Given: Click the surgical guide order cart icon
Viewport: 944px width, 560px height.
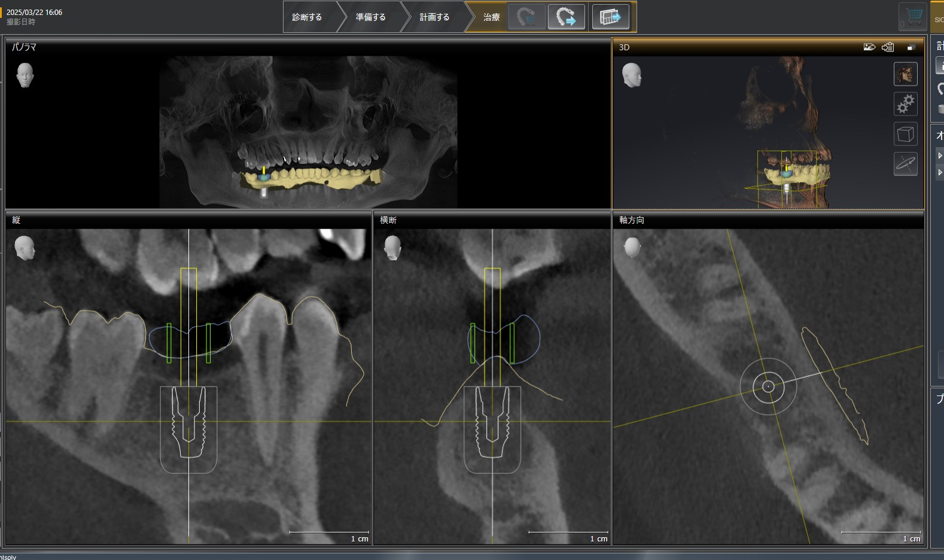Looking at the screenshot, I should (526, 17).
